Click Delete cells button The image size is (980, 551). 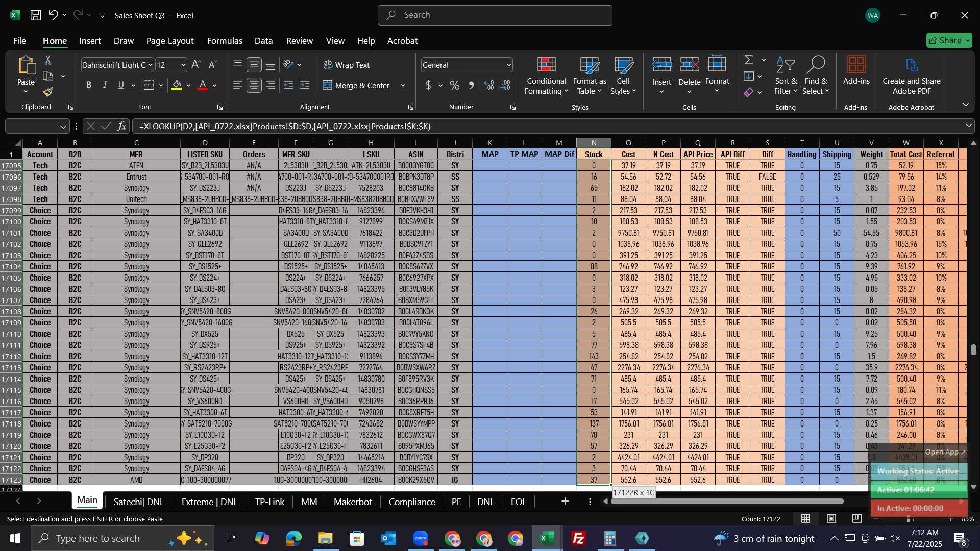[x=689, y=76]
